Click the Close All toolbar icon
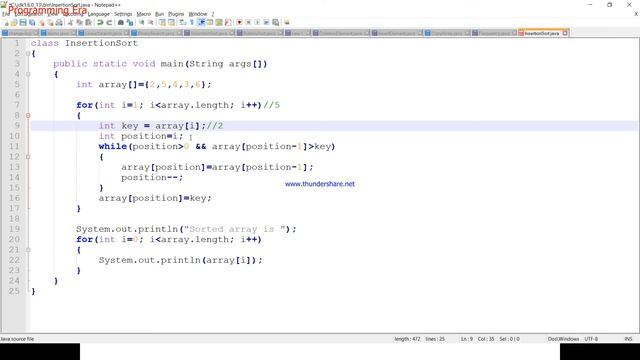 pyautogui.click(x=50, y=22)
